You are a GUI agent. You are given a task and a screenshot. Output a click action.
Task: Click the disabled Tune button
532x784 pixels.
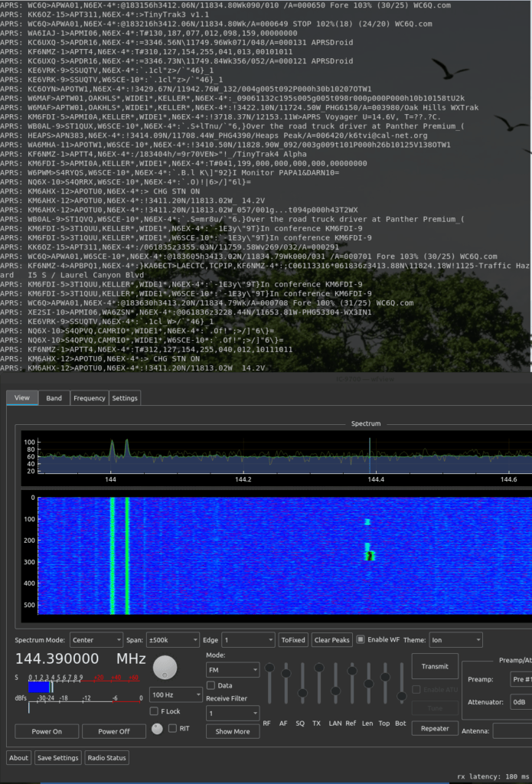tap(435, 708)
